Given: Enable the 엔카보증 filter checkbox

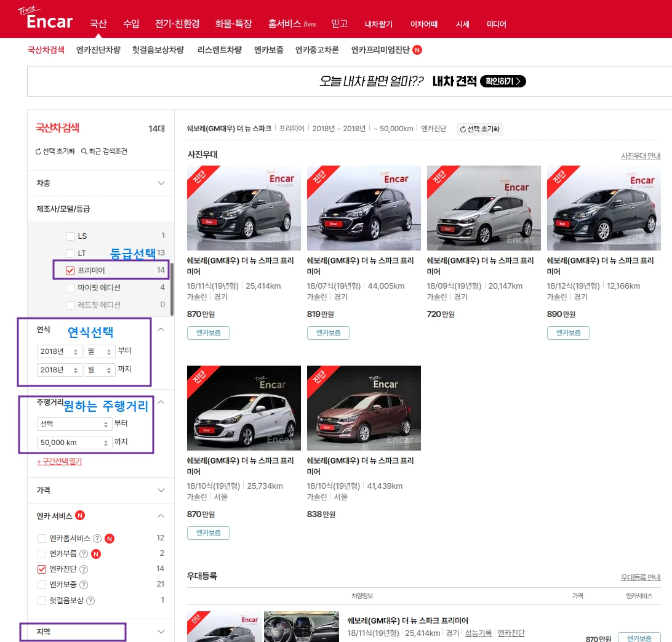Looking at the screenshot, I should (x=42, y=585).
